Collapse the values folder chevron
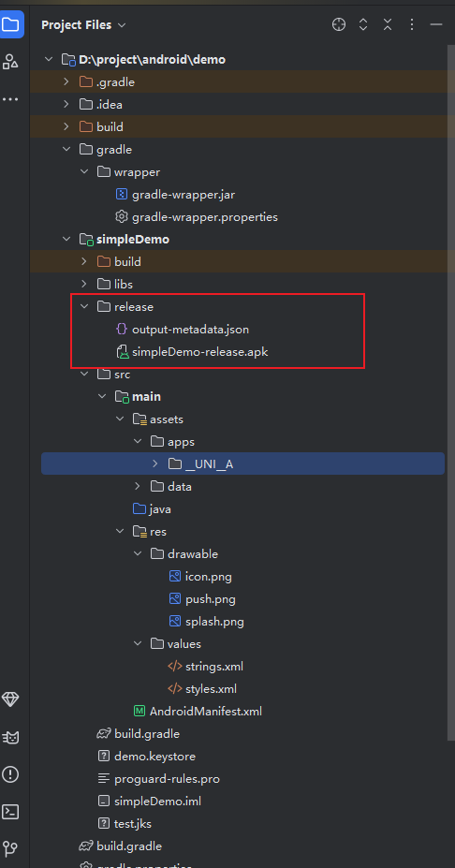The image size is (455, 868). [138, 644]
